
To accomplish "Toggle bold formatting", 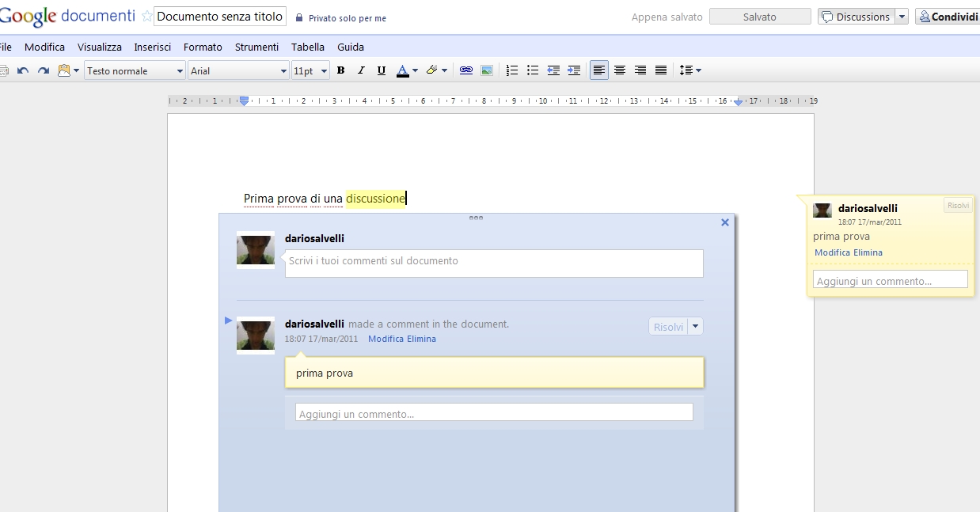I will pyautogui.click(x=340, y=70).
